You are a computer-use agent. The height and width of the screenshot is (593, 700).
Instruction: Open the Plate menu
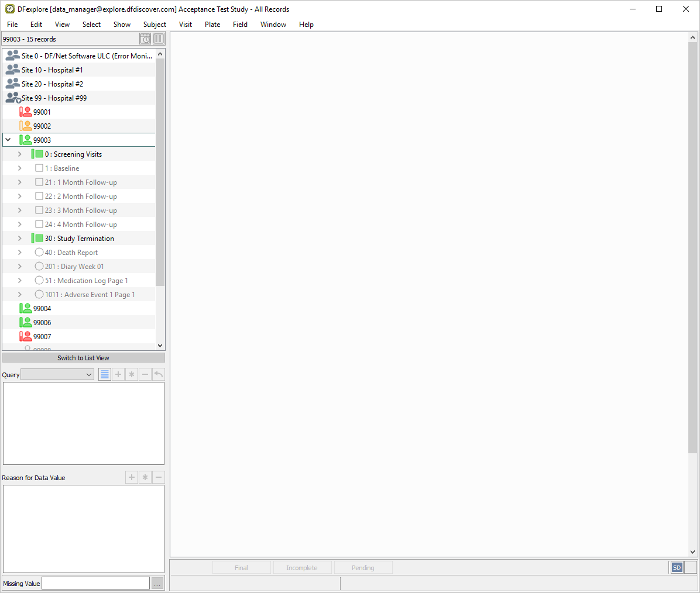click(x=212, y=25)
